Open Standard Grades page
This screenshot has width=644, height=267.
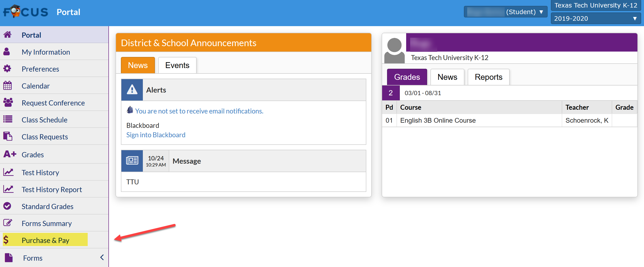pyautogui.click(x=54, y=206)
